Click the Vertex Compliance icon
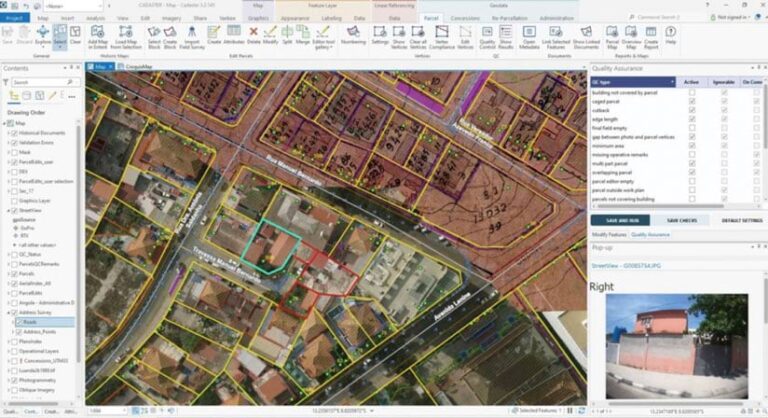This screenshot has width=768, height=418. (x=442, y=37)
